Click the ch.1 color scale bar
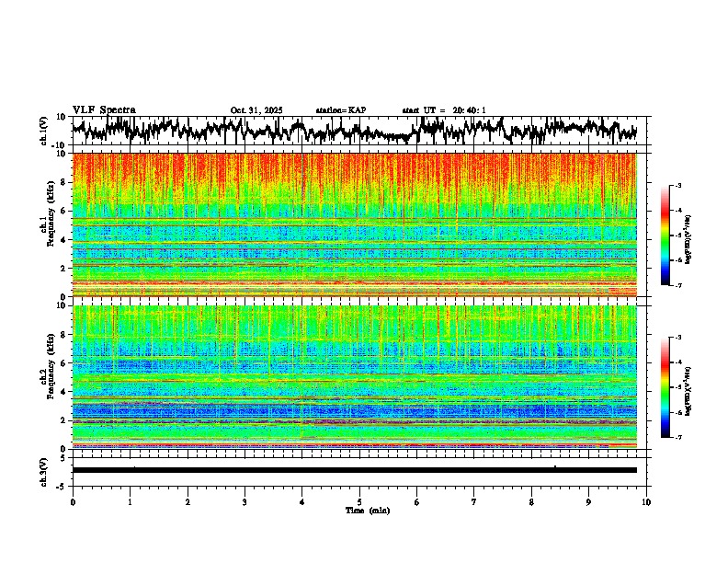Screen dimensions: 728x563 (x=665, y=236)
